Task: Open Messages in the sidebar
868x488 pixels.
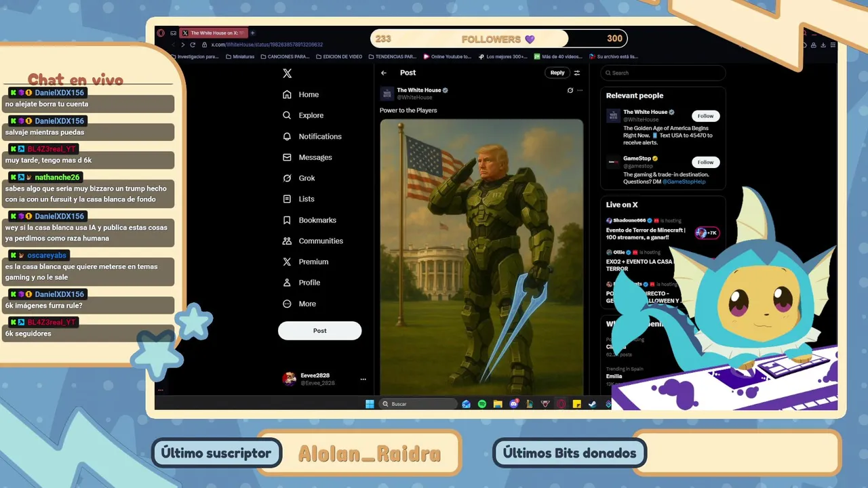Action: 307,157
